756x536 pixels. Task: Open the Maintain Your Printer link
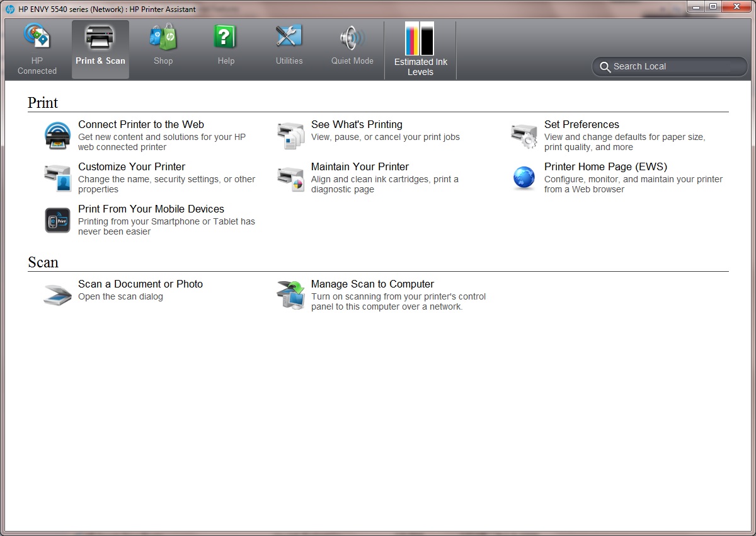coord(360,167)
